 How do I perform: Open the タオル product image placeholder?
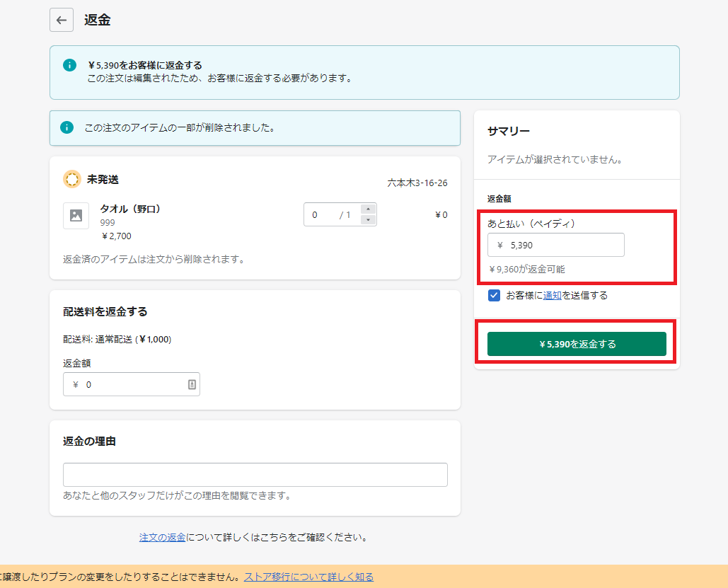(76, 216)
